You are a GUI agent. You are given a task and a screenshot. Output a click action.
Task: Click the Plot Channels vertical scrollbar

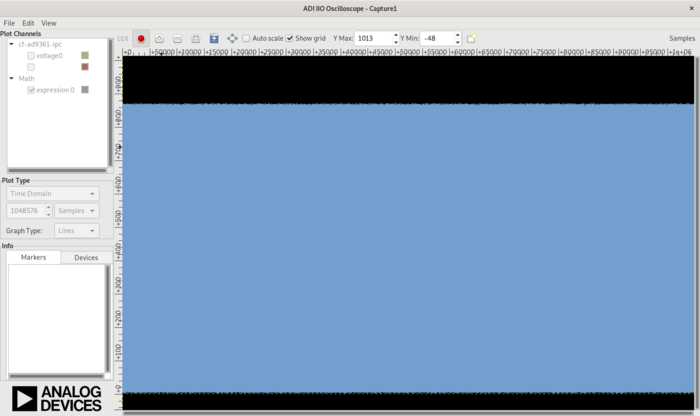[x=110, y=102]
